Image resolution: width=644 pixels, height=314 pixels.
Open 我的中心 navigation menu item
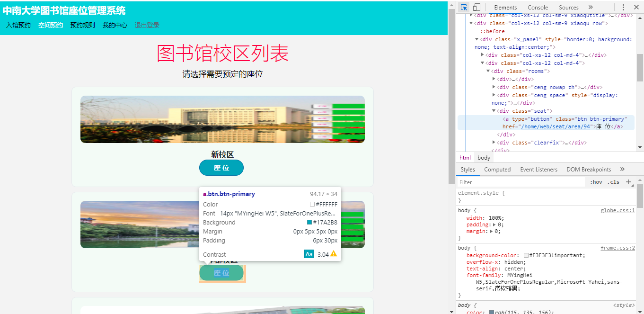[x=115, y=26]
